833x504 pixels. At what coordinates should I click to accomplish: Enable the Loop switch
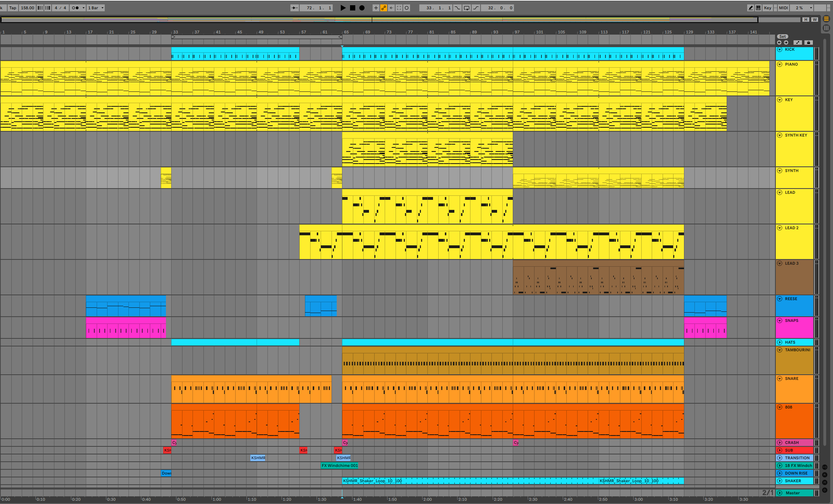coord(466,8)
